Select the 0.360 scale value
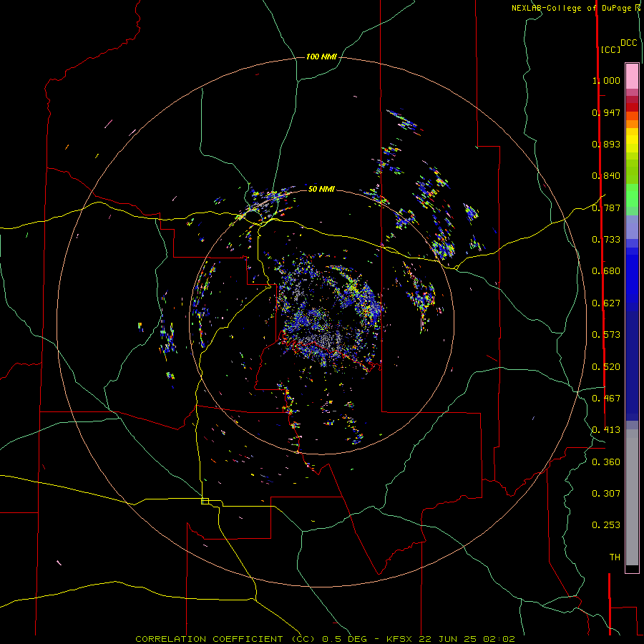This screenshot has width=644, height=644. [606, 462]
